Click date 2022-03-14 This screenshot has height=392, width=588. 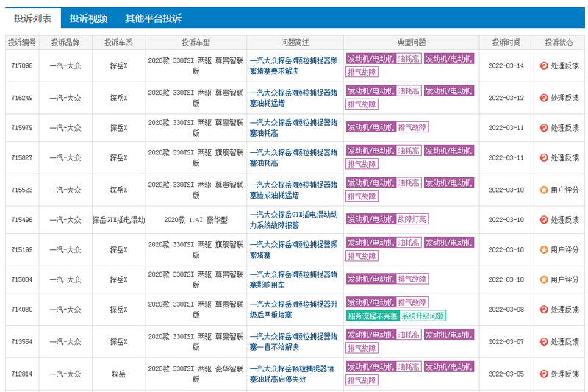pyautogui.click(x=506, y=65)
